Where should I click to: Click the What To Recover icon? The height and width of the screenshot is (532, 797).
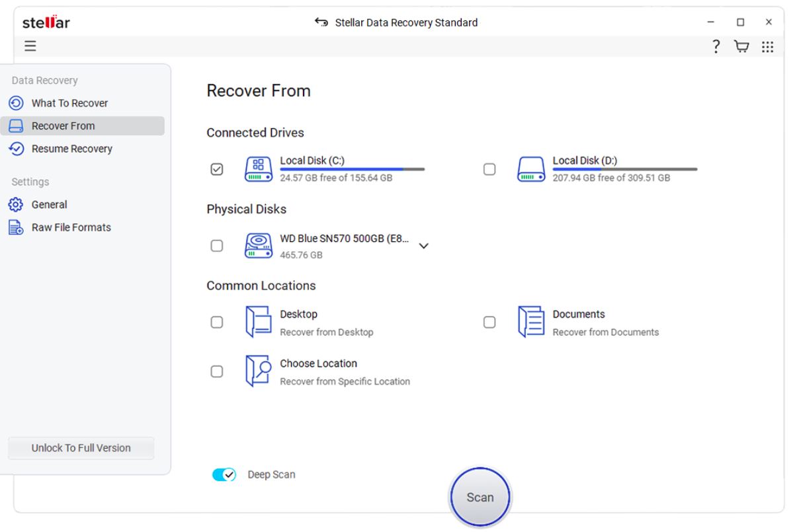coord(16,103)
